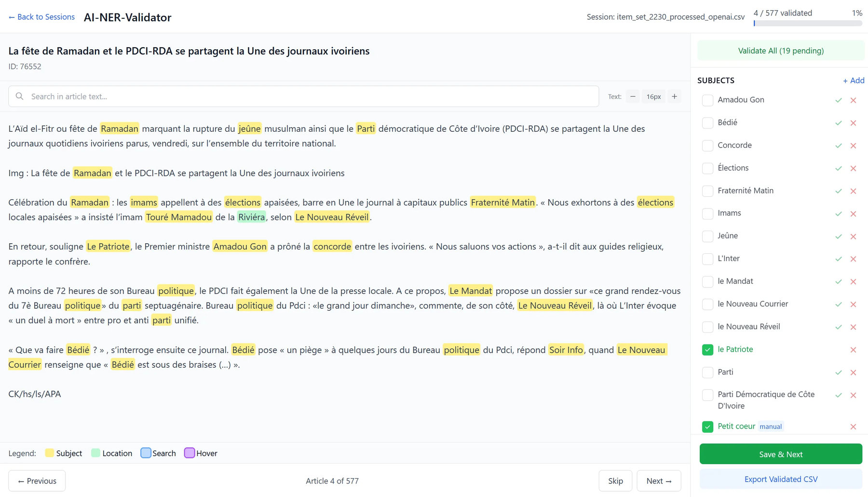Screen dimensions: 868x497
Task: Tick the Concorde checkbox
Action: coord(707,146)
